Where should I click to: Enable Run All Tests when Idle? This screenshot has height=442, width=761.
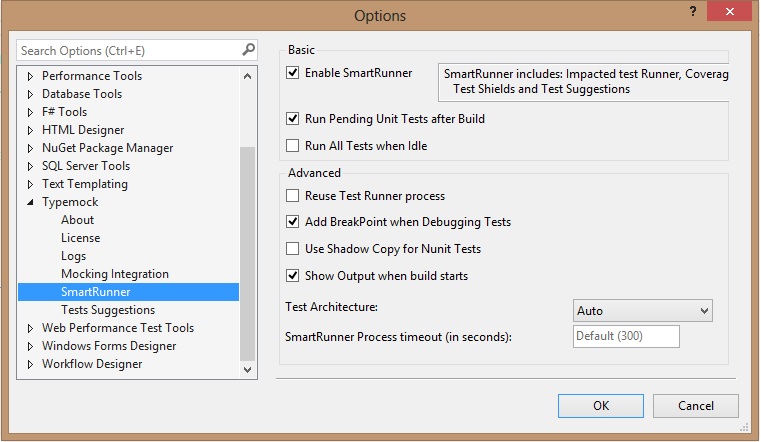[293, 145]
